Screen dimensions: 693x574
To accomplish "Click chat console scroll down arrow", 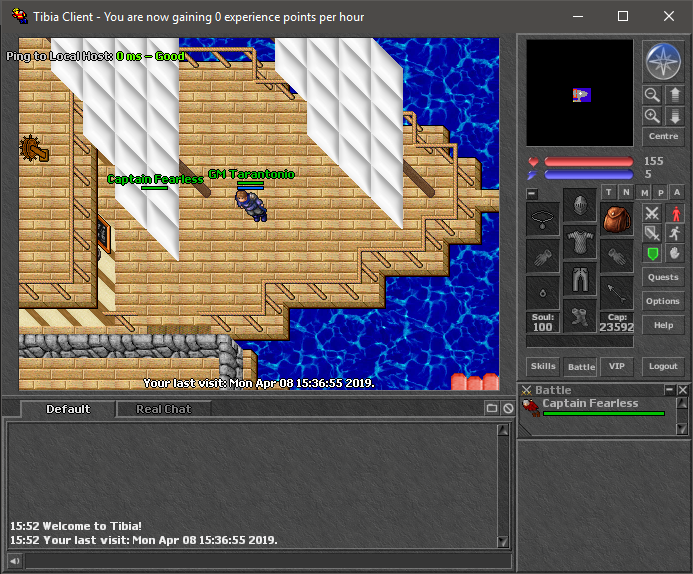I will pyautogui.click(x=503, y=542).
